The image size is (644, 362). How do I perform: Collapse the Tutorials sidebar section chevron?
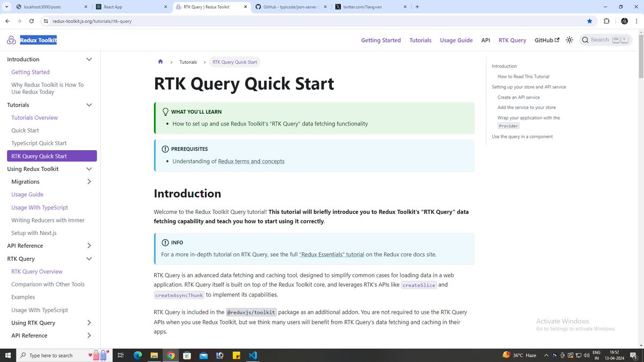[x=89, y=105]
